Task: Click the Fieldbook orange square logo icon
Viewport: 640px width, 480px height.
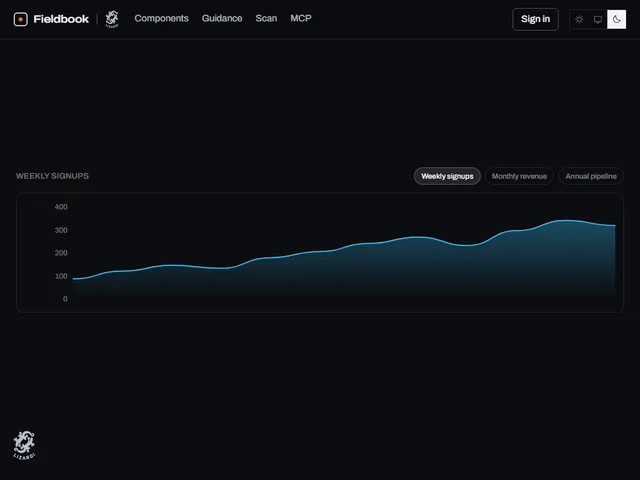Action: (20, 19)
